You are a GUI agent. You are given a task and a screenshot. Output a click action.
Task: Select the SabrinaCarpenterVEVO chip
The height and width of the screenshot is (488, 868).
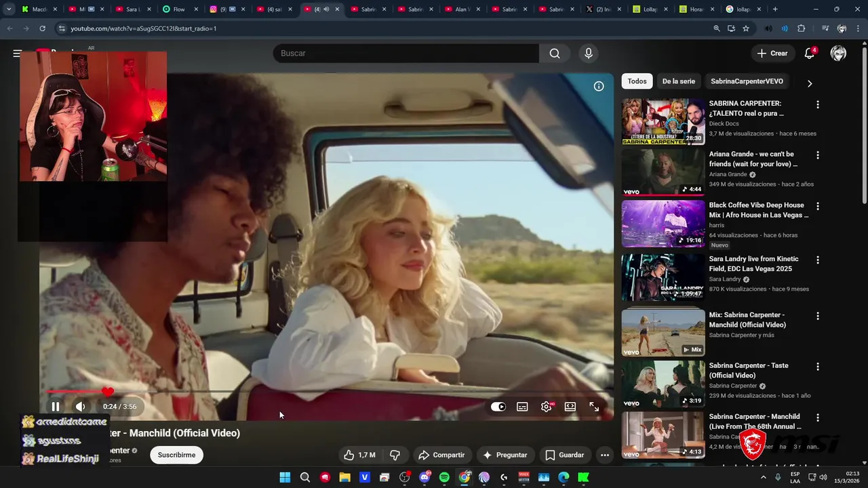pyautogui.click(x=747, y=81)
